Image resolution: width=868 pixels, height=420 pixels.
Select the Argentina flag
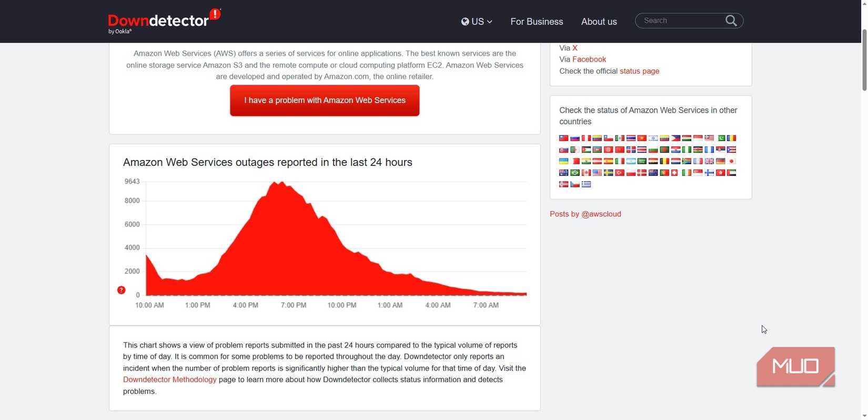[631, 161]
